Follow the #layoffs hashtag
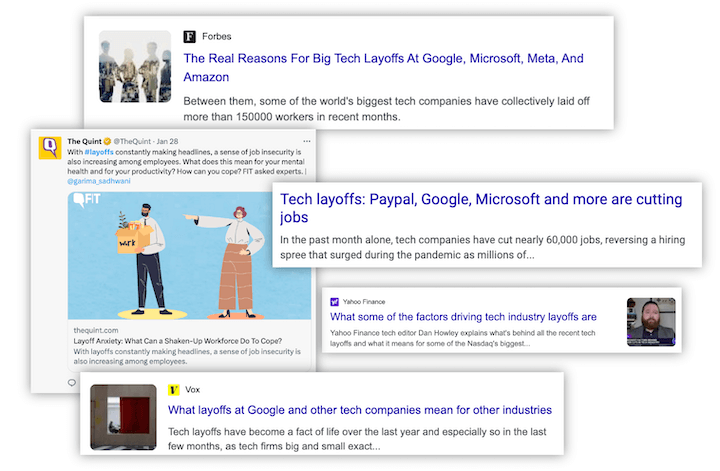The height and width of the screenshot is (471, 720). coord(99,152)
